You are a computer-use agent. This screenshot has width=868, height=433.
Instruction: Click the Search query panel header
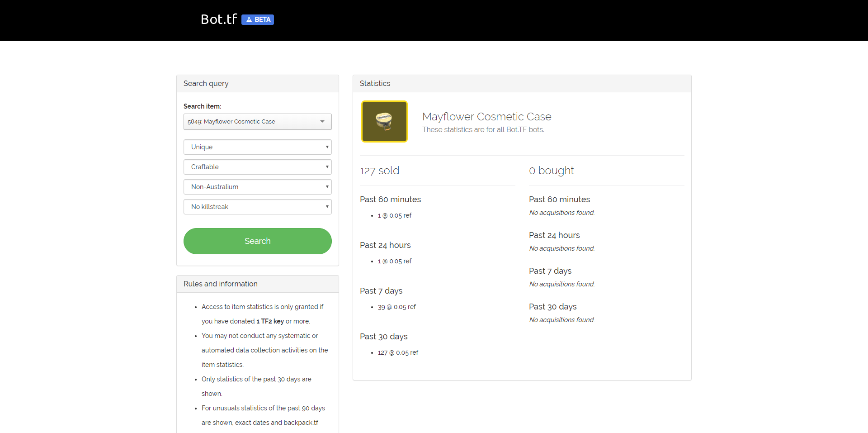point(258,84)
